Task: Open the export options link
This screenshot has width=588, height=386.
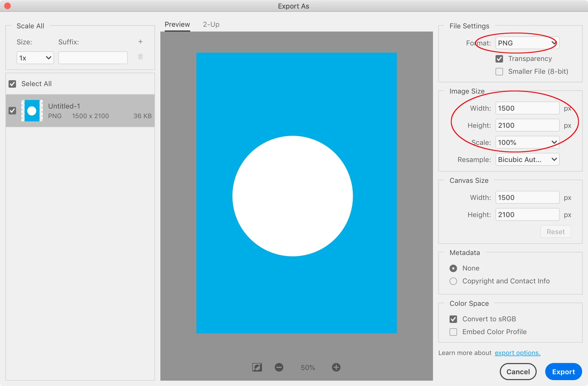Action: pos(517,353)
